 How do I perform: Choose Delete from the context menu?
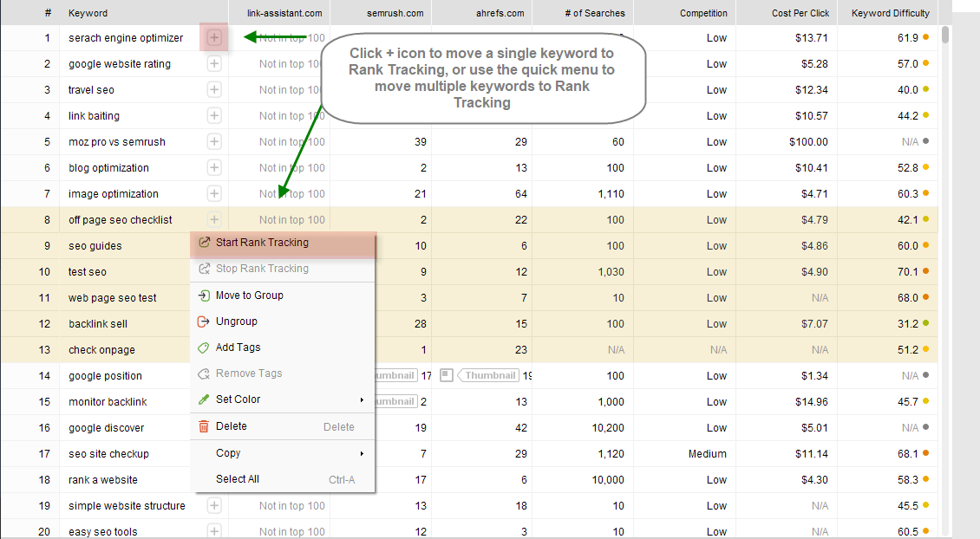coord(283,426)
